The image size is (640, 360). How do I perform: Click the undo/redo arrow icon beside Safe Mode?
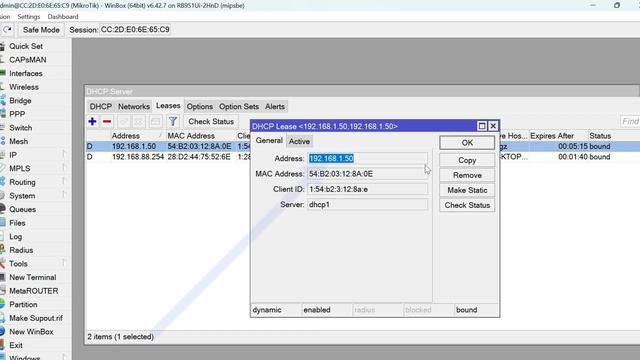tap(7, 30)
